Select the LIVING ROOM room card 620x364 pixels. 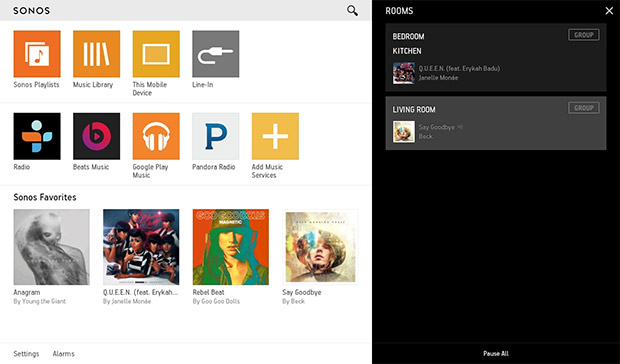(x=496, y=123)
